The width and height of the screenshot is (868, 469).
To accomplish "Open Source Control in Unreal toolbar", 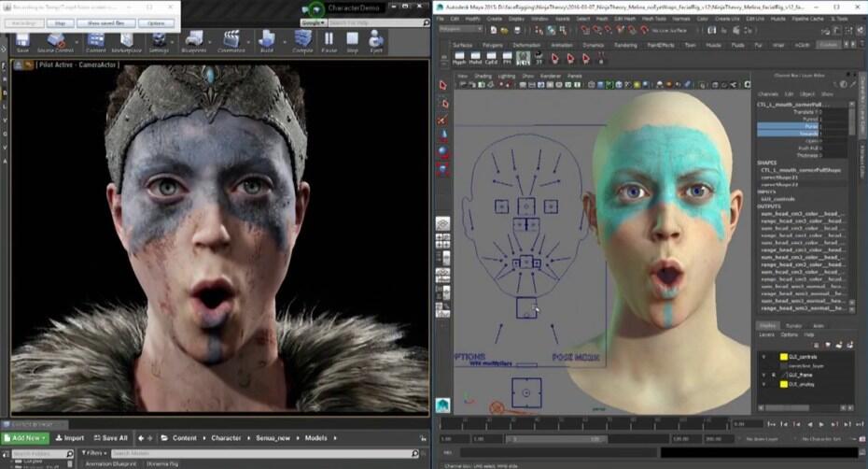I will [x=55, y=40].
